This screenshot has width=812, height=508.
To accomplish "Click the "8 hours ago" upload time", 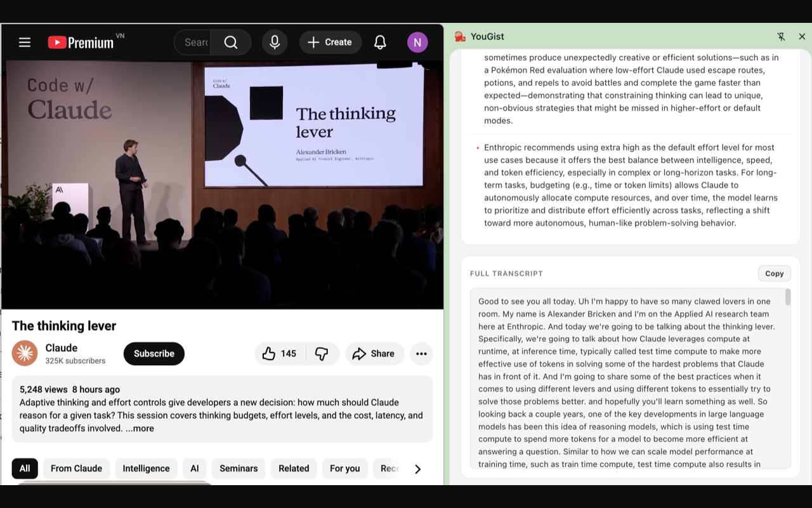I will tap(96, 389).
